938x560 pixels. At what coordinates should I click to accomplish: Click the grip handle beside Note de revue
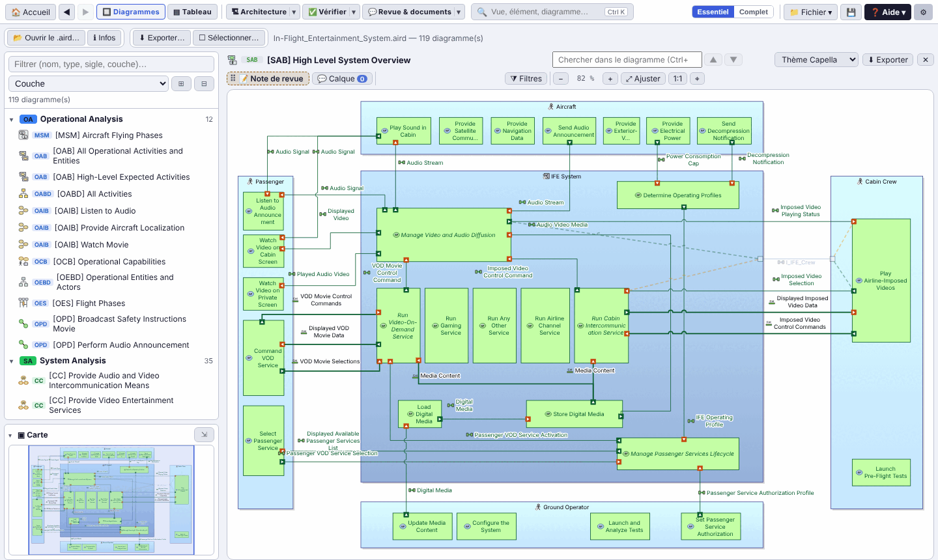[233, 78]
